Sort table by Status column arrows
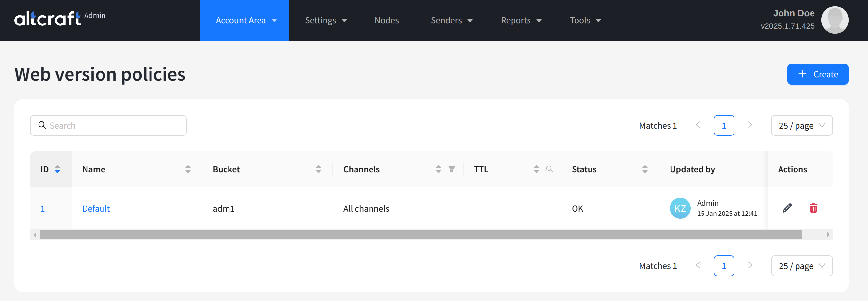The width and height of the screenshot is (868, 301). click(x=645, y=169)
